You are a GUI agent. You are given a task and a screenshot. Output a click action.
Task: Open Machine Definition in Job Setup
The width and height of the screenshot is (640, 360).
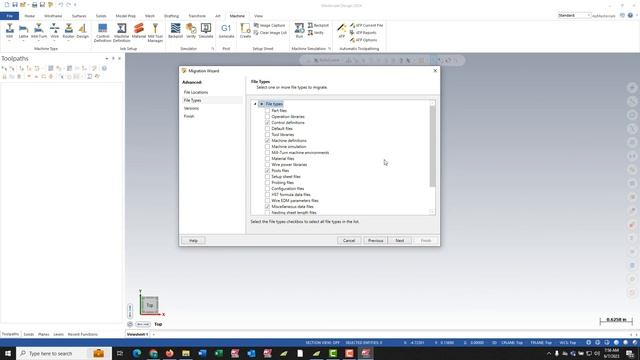(122, 32)
